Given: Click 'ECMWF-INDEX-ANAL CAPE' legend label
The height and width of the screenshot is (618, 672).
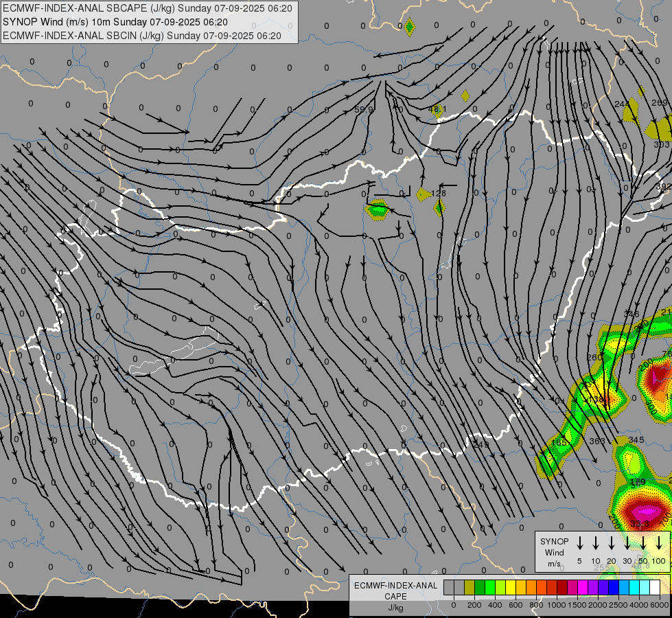Looking at the screenshot, I should pos(395,591).
